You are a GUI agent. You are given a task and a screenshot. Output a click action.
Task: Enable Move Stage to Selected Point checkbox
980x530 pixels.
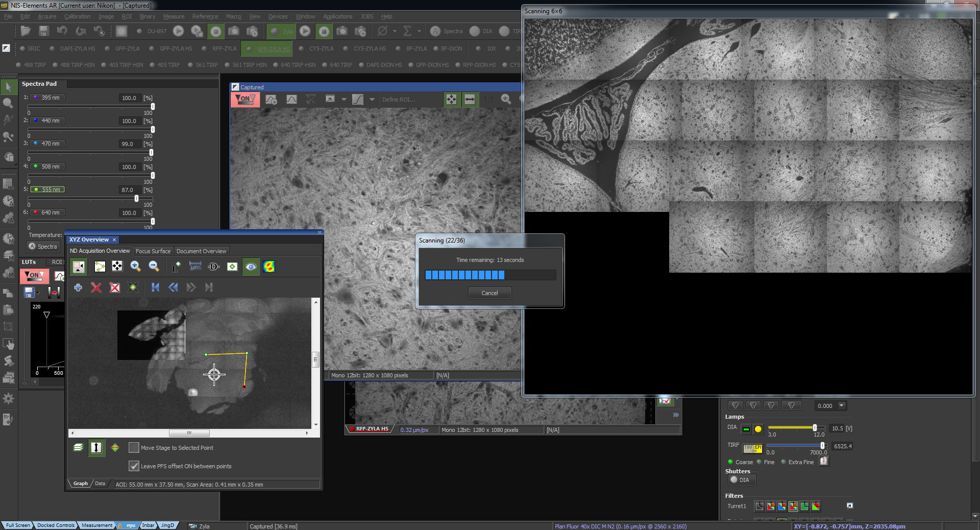134,448
